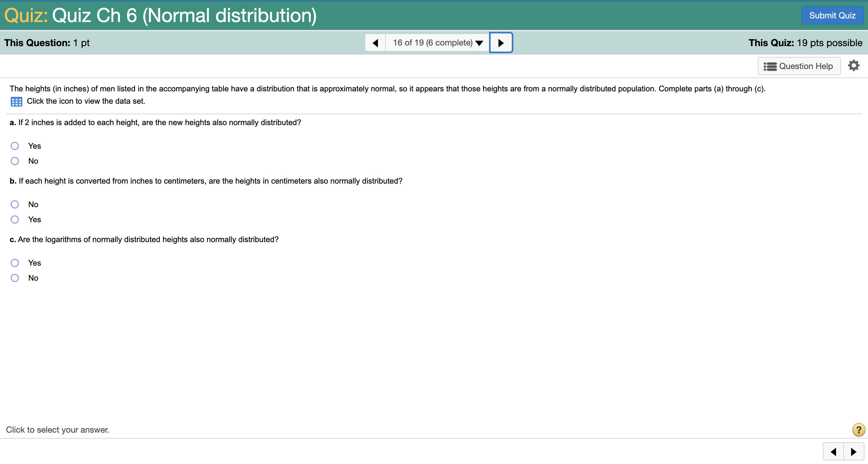Viewport: 868px width, 464px height.
Task: Go to previous question using top arrow
Action: 375,43
